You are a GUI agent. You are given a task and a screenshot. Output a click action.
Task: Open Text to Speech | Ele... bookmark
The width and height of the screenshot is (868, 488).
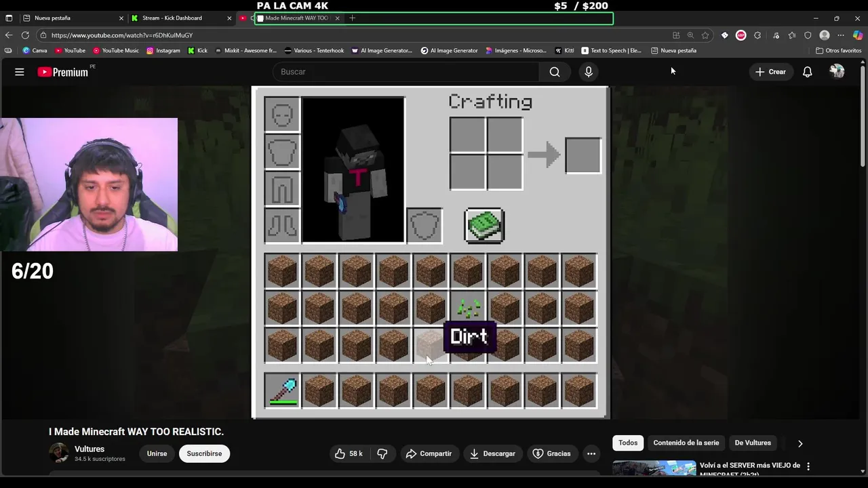(x=611, y=50)
